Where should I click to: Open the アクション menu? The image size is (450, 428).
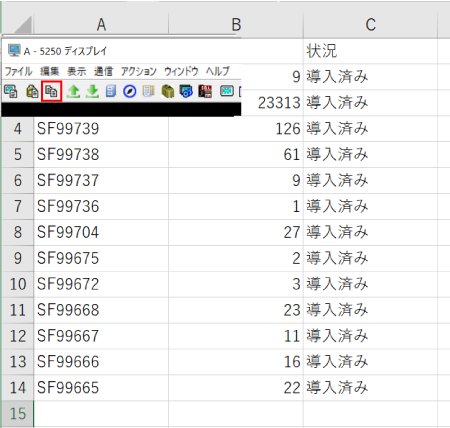(x=138, y=71)
